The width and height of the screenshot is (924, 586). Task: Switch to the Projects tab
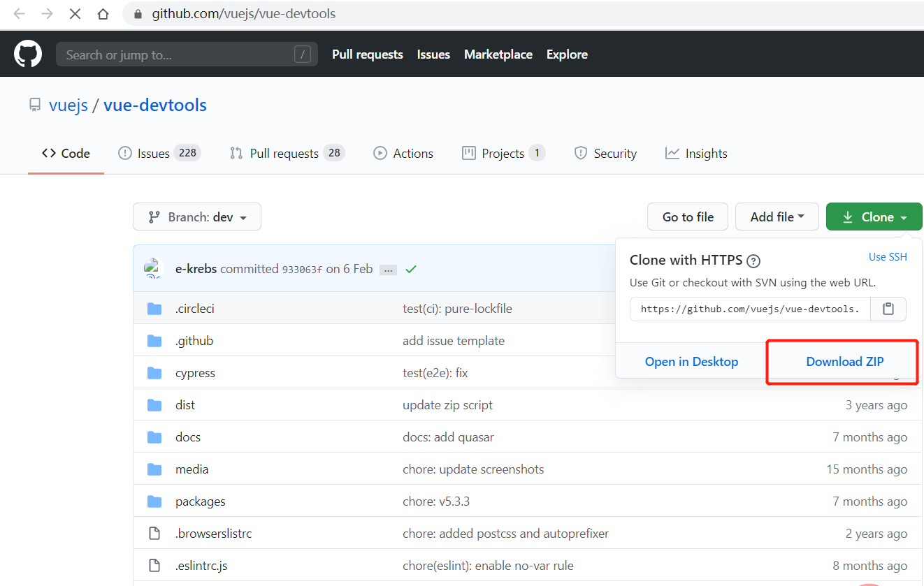[x=503, y=154]
